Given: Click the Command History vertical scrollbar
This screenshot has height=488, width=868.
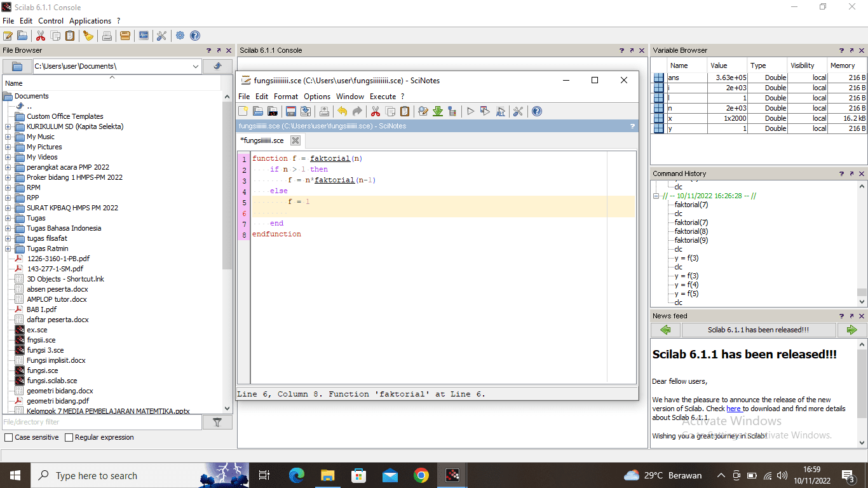Looking at the screenshot, I should tap(862, 293).
